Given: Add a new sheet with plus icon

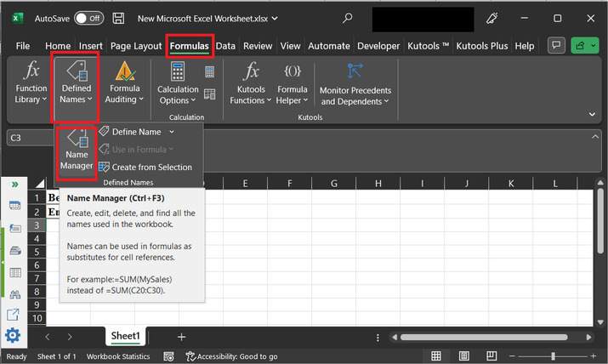Looking at the screenshot, I should tap(181, 337).
